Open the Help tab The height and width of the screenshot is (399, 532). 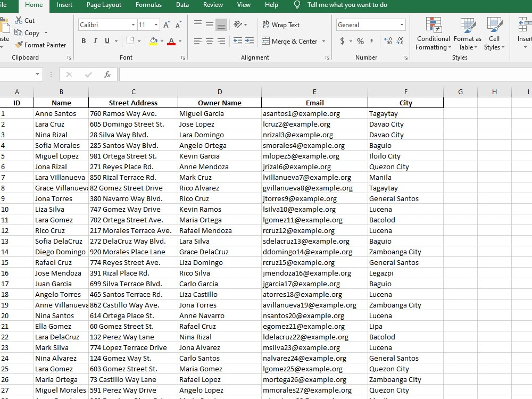point(271,5)
